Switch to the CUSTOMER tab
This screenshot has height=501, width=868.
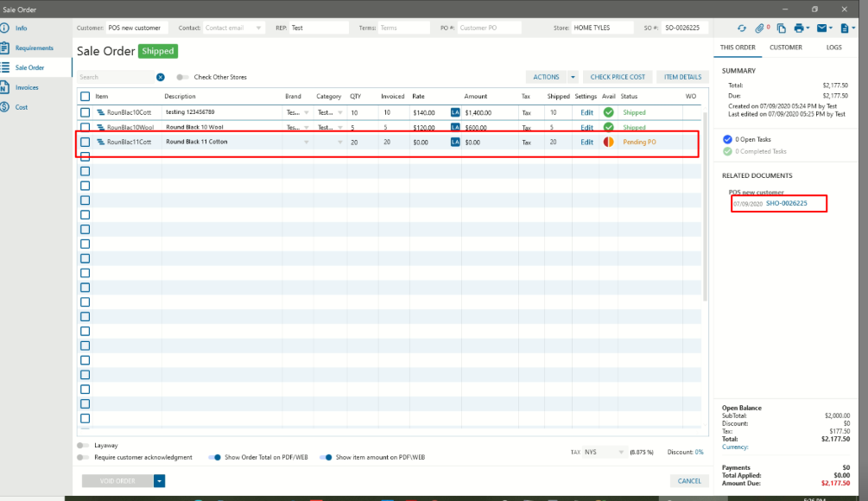pos(785,48)
